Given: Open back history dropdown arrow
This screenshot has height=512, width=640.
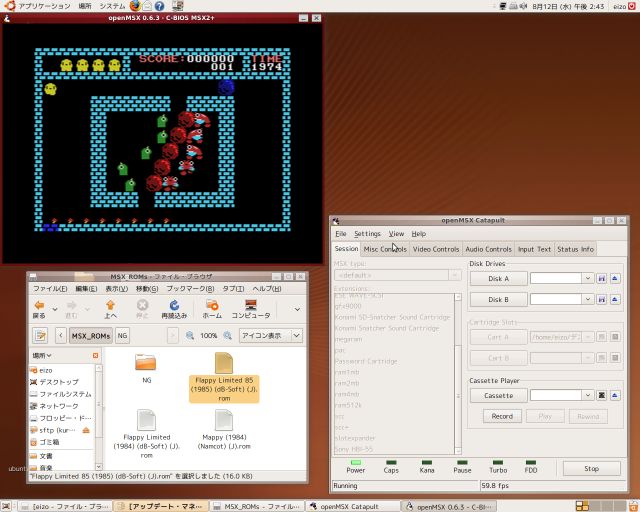Looking at the screenshot, I should 55,309.
